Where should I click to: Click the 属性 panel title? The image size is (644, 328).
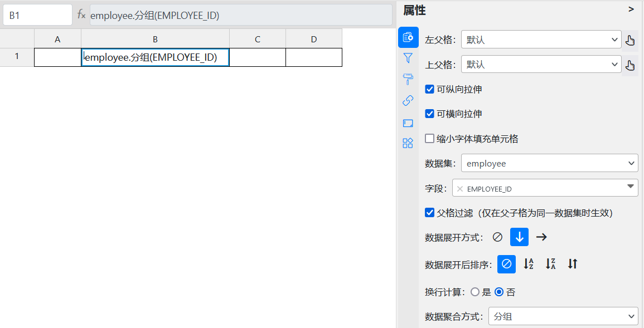point(414,10)
